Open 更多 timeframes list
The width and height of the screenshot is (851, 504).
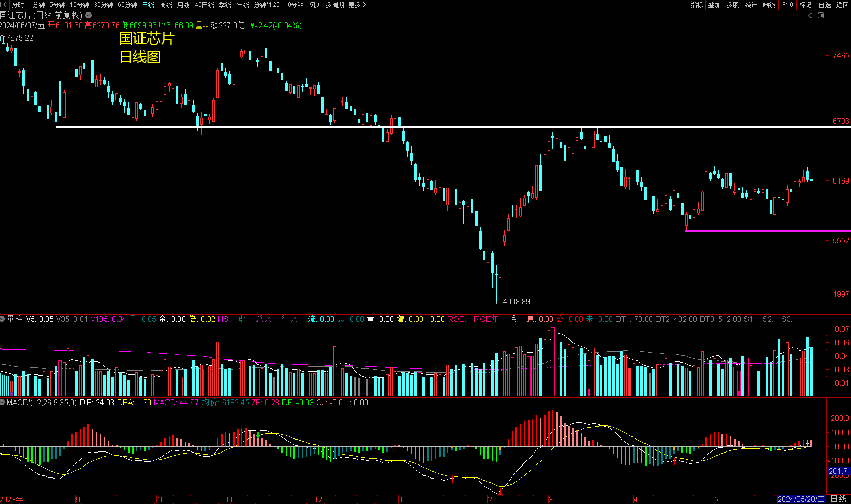click(x=357, y=5)
